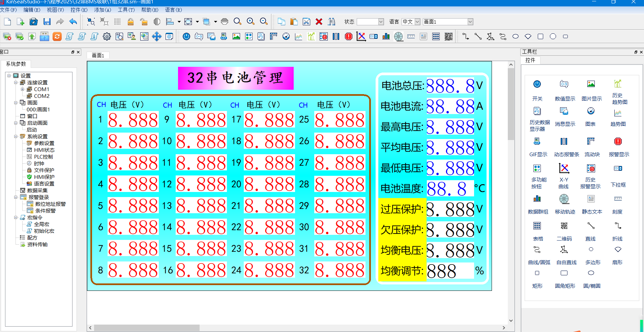Click the Zoom In magnifier toolbar icon

click(250, 21)
